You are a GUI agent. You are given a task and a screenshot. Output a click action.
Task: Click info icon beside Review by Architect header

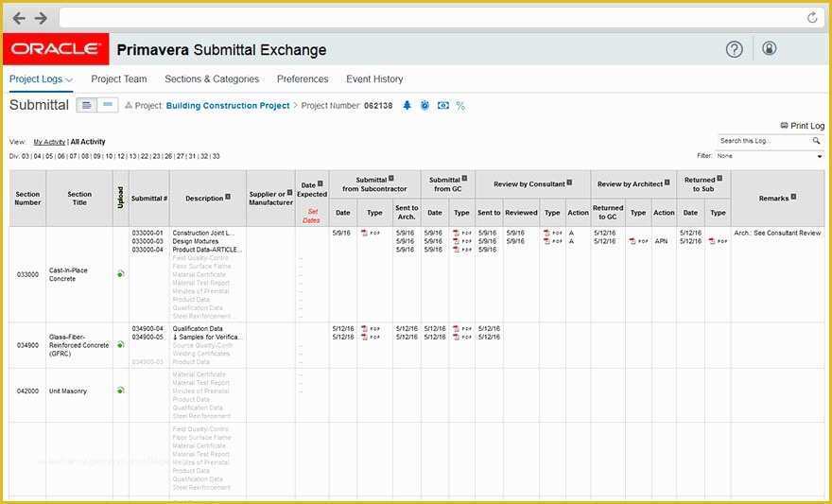coord(667,182)
